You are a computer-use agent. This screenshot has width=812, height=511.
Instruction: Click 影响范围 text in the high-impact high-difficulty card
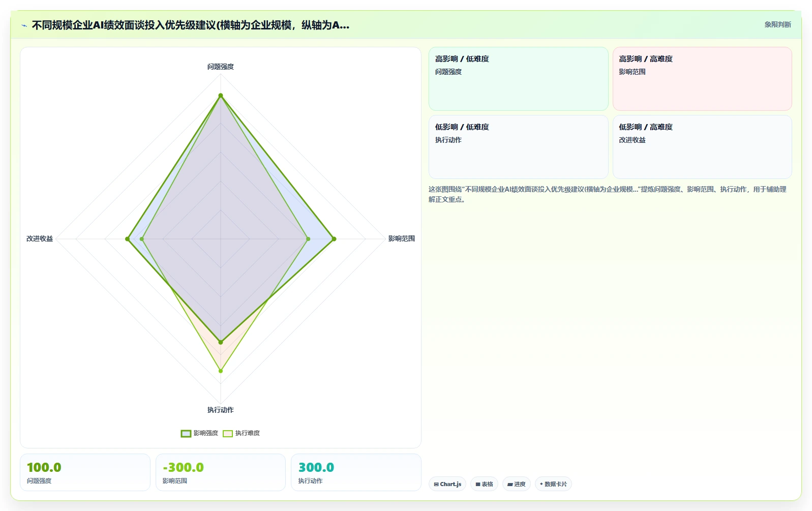click(x=632, y=72)
